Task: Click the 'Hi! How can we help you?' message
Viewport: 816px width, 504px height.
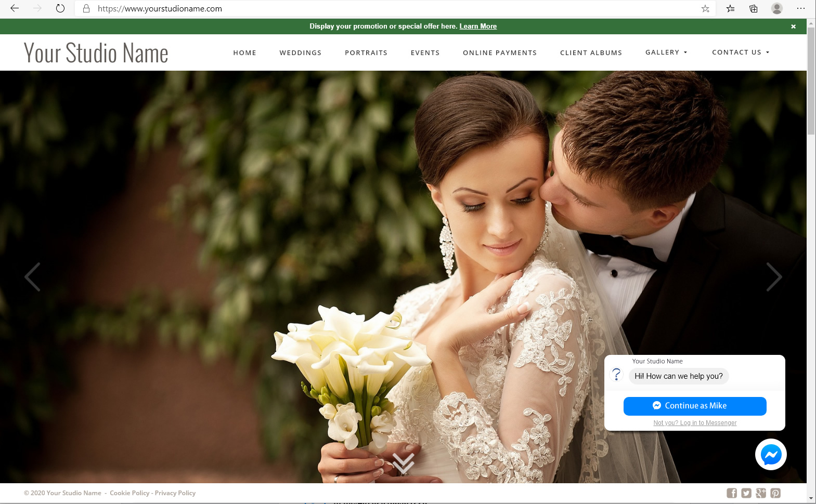Action: pyautogui.click(x=679, y=376)
